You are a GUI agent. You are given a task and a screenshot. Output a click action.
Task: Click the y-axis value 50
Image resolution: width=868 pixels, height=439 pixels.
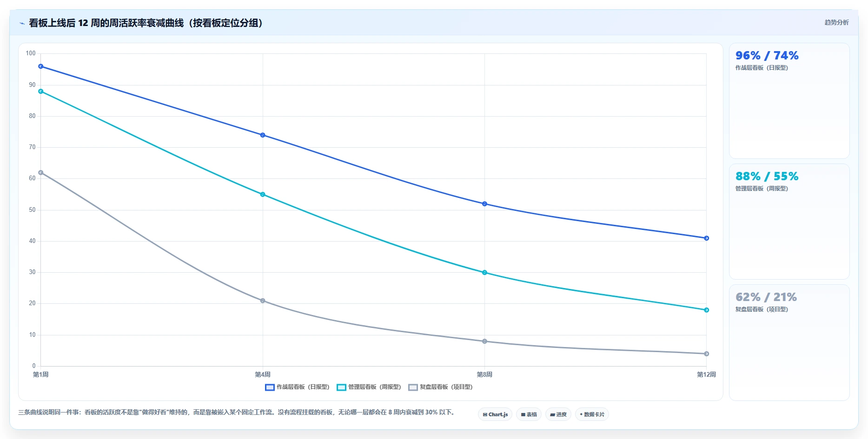[32, 210]
